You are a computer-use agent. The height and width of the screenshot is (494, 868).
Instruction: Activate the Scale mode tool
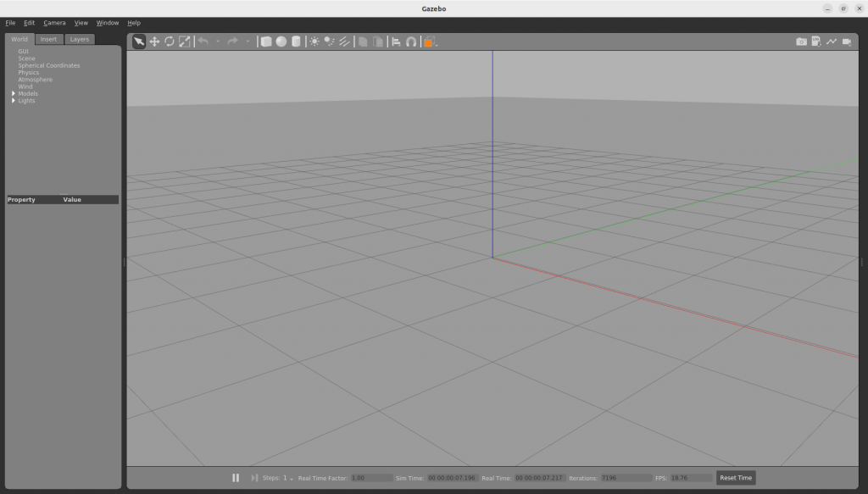184,42
